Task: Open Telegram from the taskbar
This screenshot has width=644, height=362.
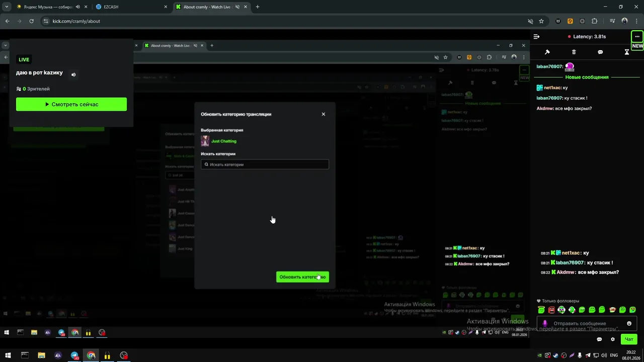Action: (74, 355)
